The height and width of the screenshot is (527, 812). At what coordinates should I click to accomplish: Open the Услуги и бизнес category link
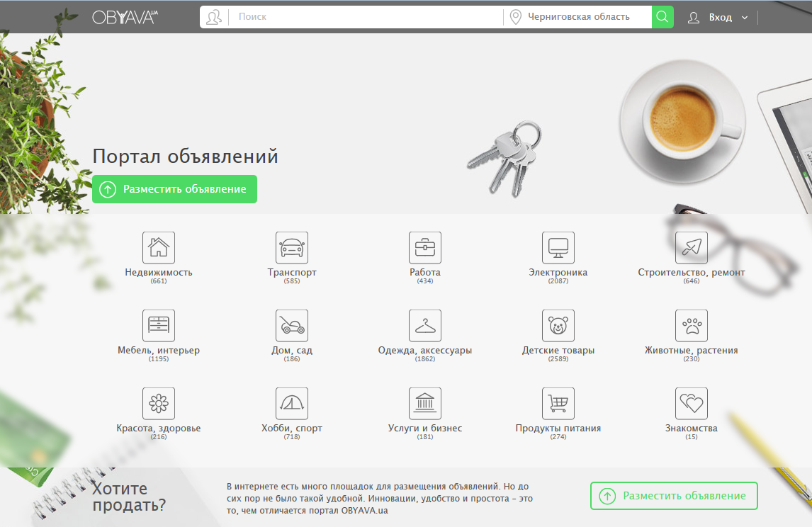(425, 428)
